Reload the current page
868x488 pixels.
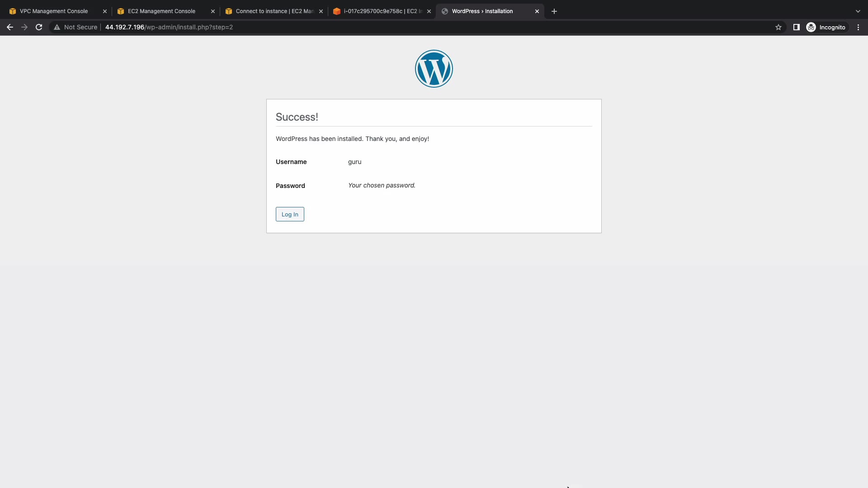click(x=39, y=27)
